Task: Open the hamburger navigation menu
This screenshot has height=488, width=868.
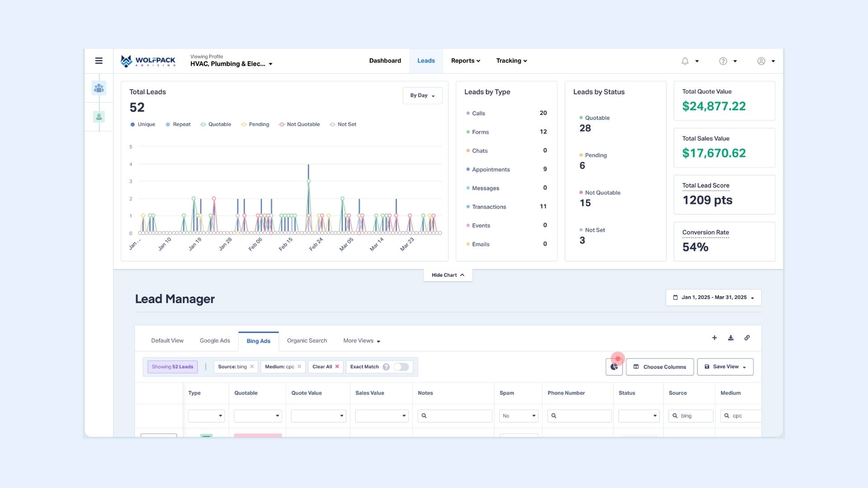Action: pyautogui.click(x=99, y=61)
